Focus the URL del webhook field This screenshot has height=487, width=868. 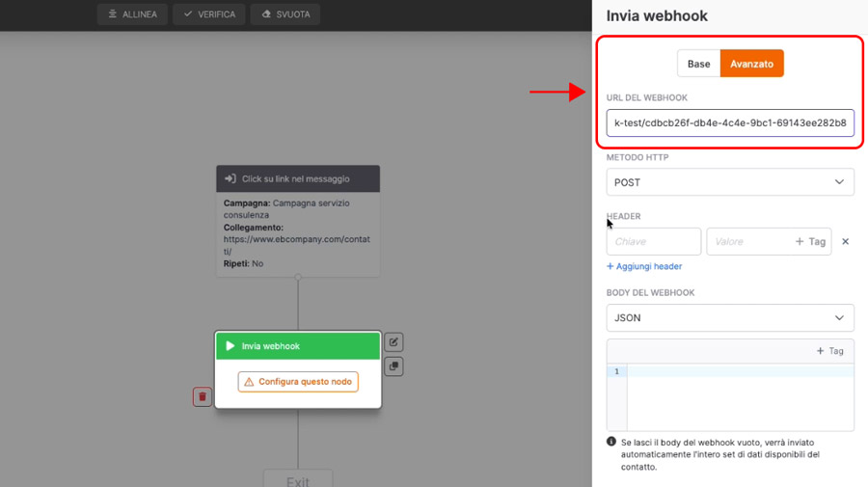click(x=730, y=123)
